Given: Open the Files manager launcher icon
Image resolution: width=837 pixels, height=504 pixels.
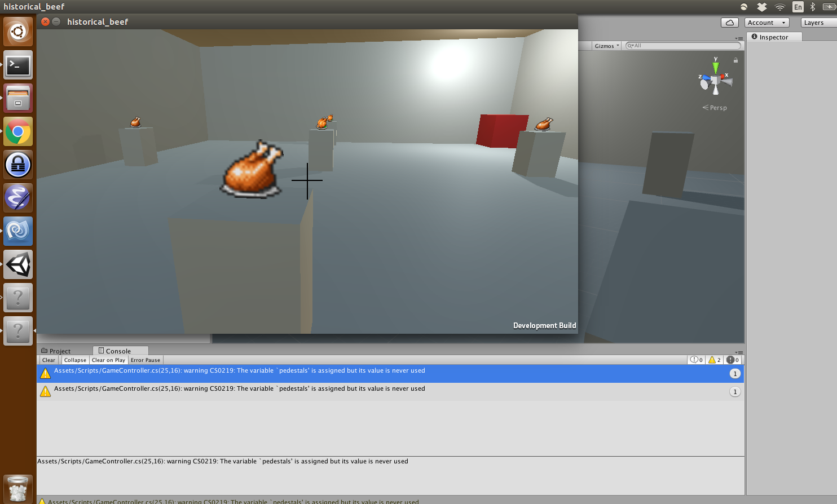Looking at the screenshot, I should [x=18, y=99].
